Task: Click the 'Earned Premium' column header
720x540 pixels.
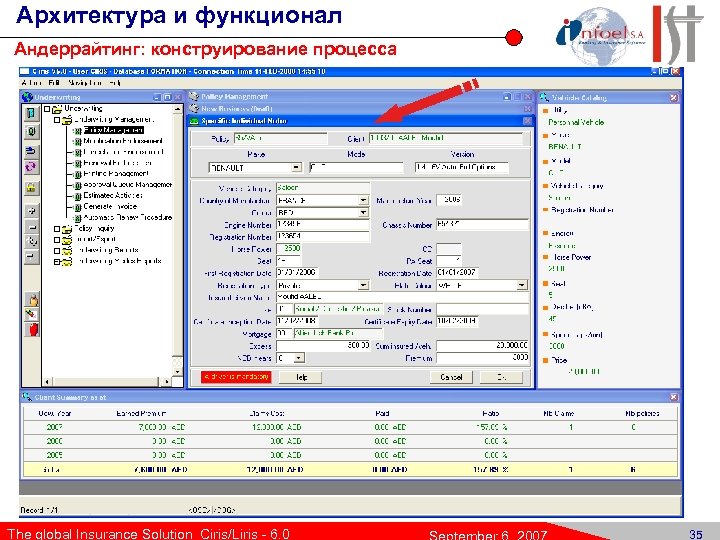Action: point(141,413)
